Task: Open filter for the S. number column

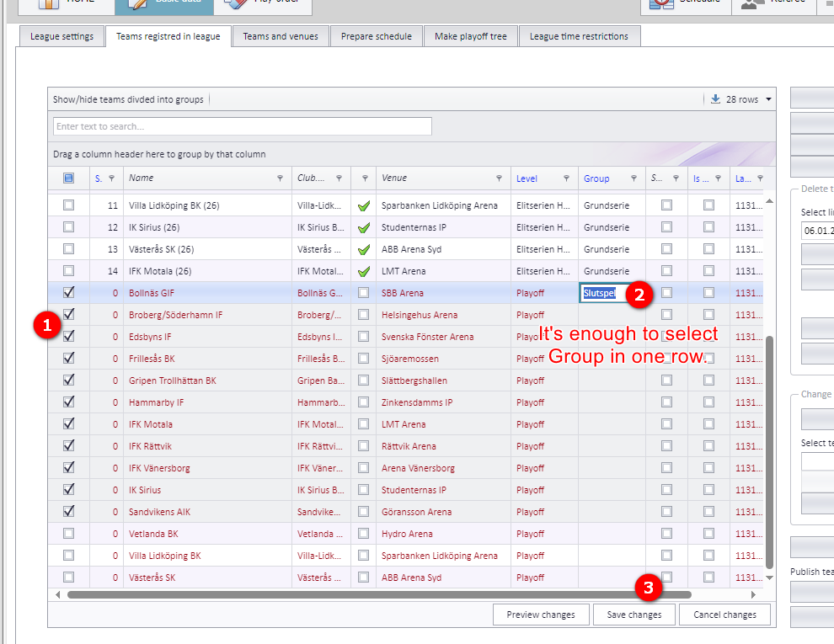Action: click(112, 178)
